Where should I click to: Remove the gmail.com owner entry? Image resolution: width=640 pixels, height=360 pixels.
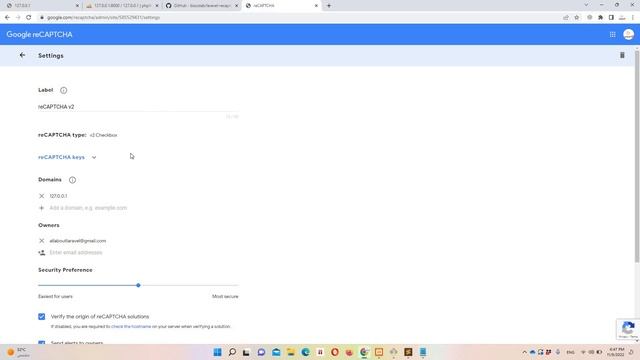[41, 241]
